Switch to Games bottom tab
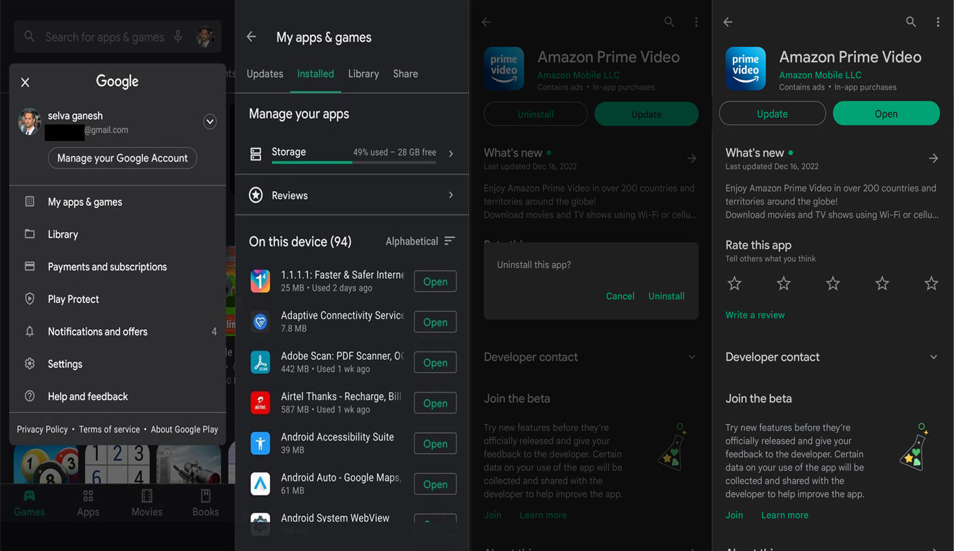 29,503
